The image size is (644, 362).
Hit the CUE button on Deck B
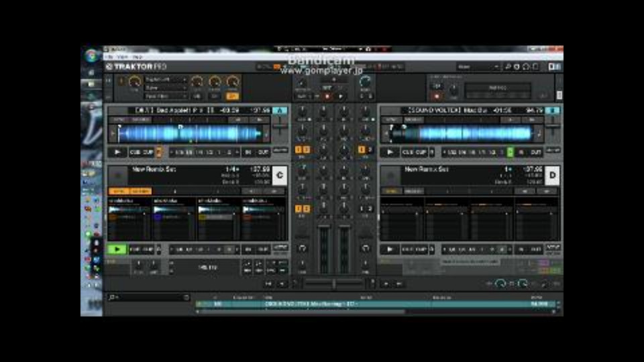click(x=408, y=152)
